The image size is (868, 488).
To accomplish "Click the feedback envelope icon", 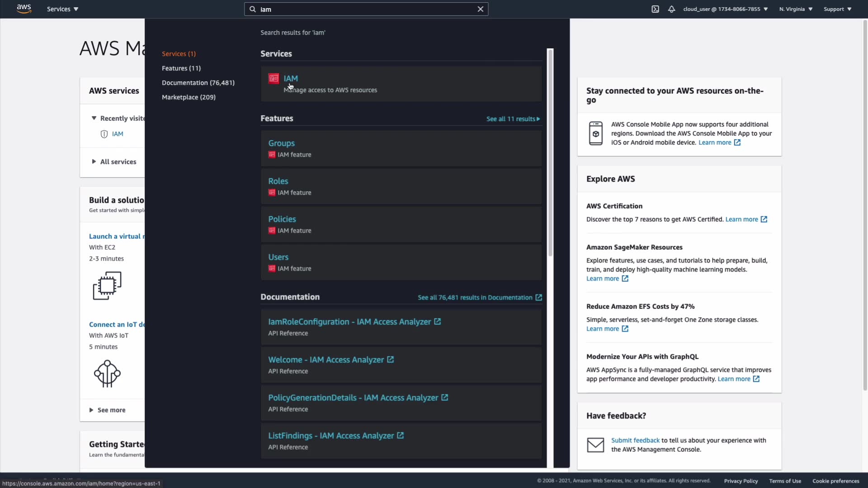I will pyautogui.click(x=595, y=445).
